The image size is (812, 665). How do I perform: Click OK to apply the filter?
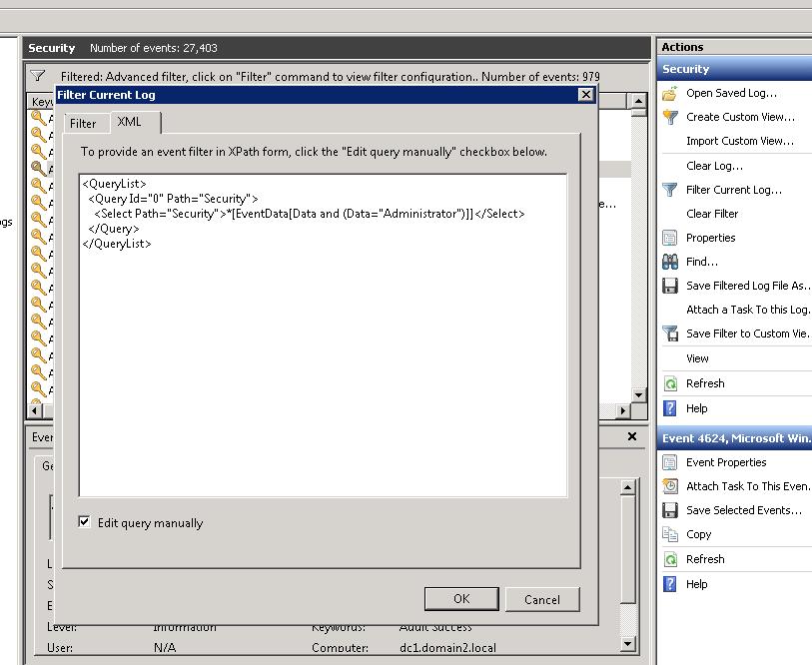pos(461,599)
